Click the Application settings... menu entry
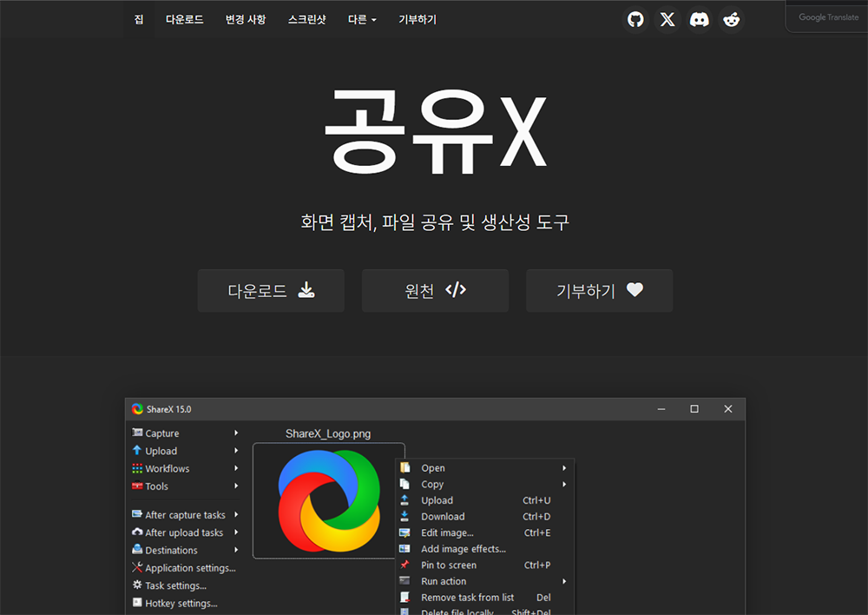Image resolution: width=868 pixels, height=615 pixels. pos(190,568)
